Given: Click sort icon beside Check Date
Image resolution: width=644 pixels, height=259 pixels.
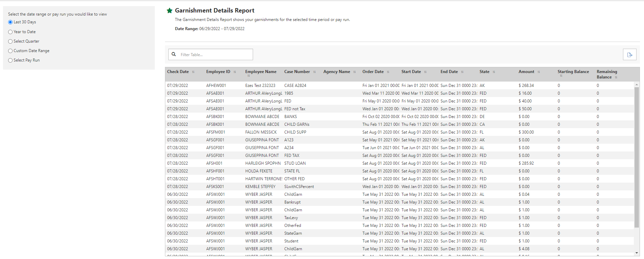Looking at the screenshot, I should pos(193,72).
